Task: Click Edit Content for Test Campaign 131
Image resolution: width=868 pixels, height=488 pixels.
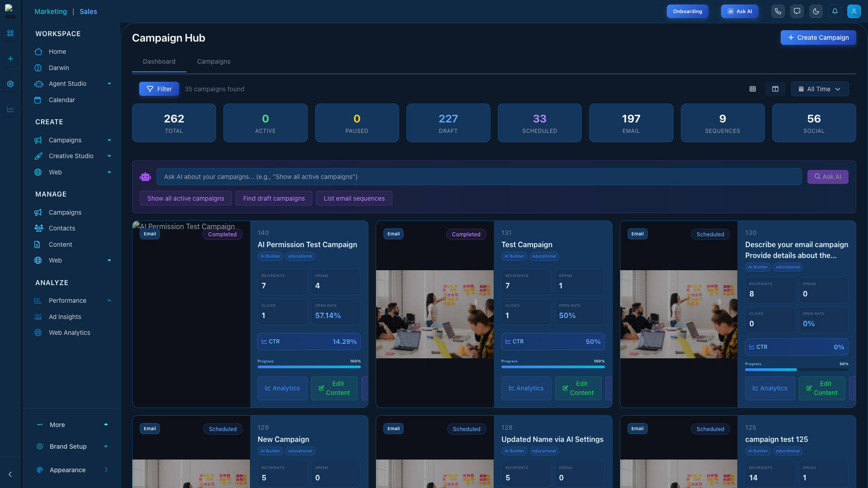Action: click(x=578, y=388)
